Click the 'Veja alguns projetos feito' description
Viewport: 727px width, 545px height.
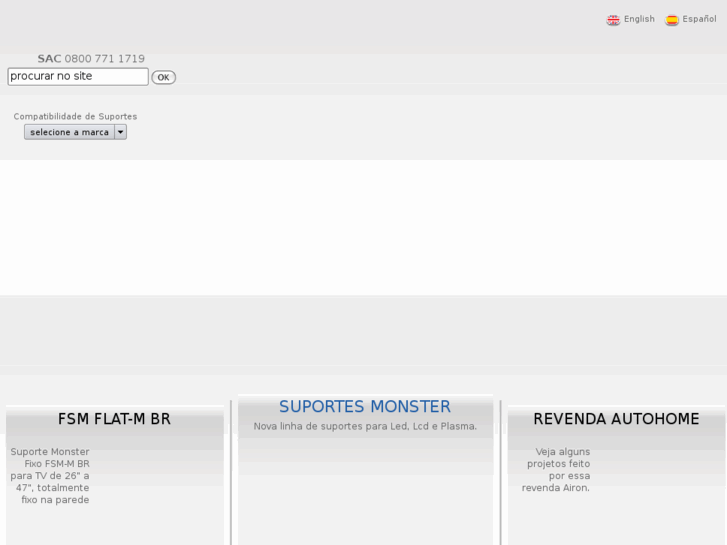556,470
